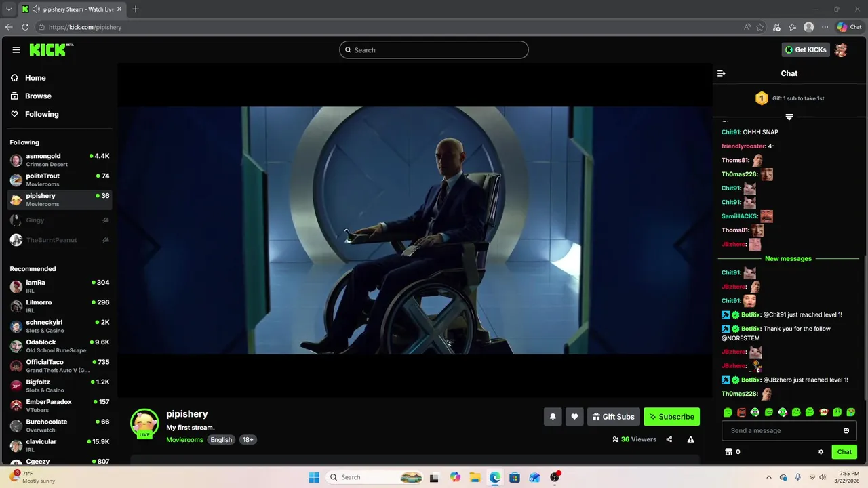
Task: Open the channel shop icon
Action: tap(729, 452)
